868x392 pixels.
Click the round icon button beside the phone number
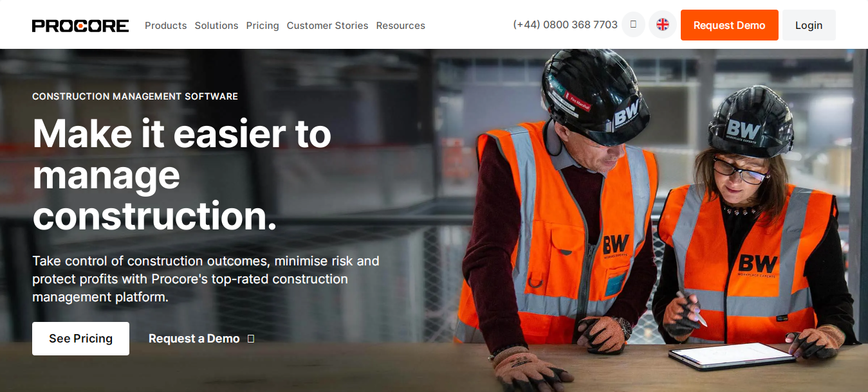point(633,24)
